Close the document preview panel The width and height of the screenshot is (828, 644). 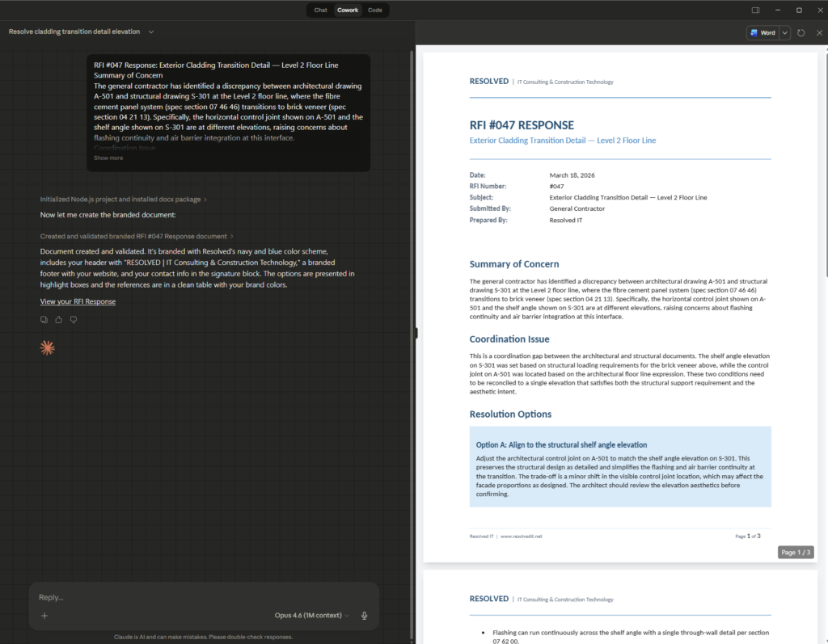(819, 33)
